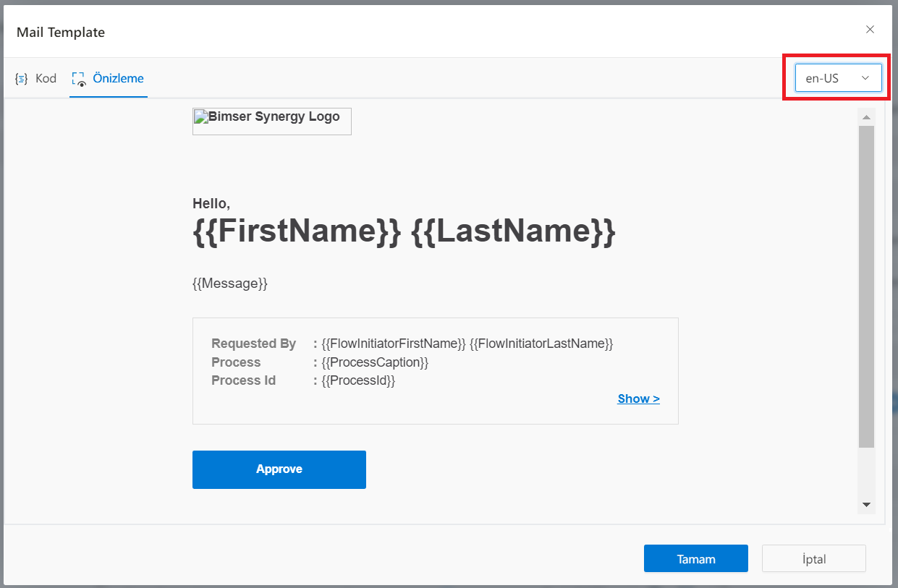898x588 pixels.
Task: Click the preview vertical scrollbar thumb
Action: pos(866,286)
